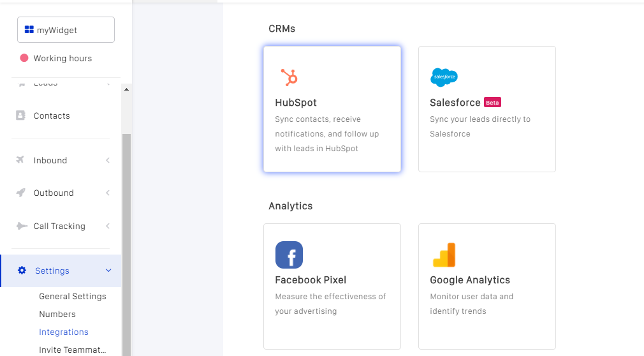
Task: Click the Analytics section heading
Action: pyautogui.click(x=290, y=206)
